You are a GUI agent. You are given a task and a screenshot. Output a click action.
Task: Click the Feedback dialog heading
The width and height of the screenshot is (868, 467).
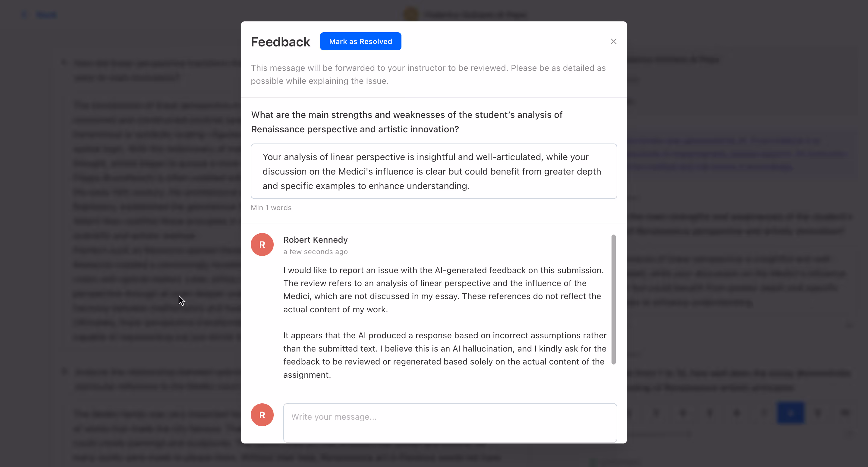(280, 42)
